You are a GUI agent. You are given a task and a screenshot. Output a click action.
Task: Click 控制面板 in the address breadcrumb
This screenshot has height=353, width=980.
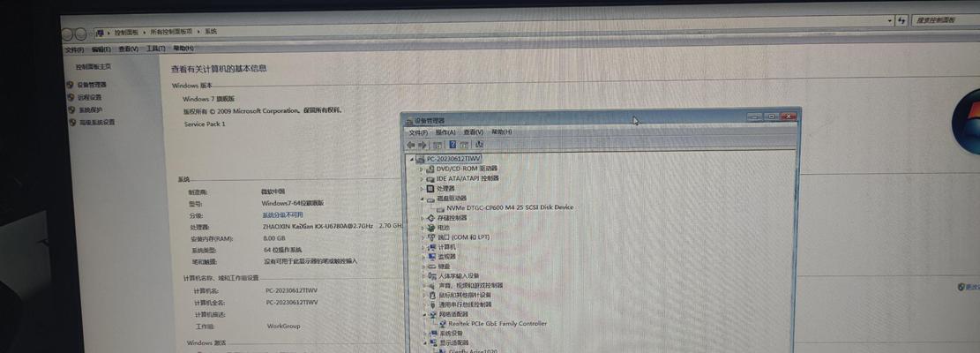click(126, 32)
